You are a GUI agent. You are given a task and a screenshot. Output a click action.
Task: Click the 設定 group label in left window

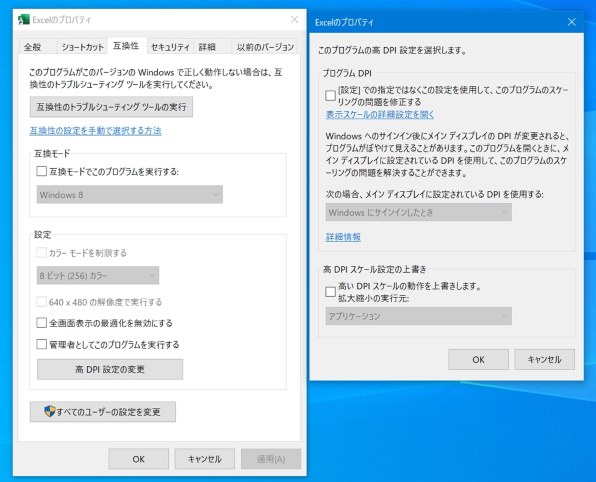point(43,235)
